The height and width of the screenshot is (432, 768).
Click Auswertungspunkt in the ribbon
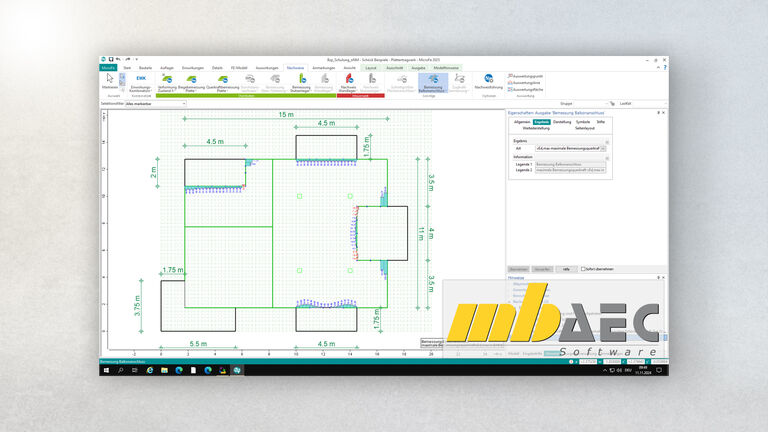pos(526,76)
